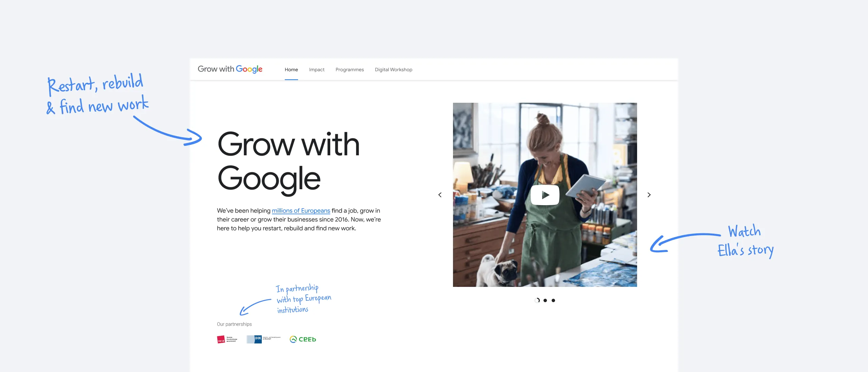Open the CPEb partner logo

pos(303,339)
